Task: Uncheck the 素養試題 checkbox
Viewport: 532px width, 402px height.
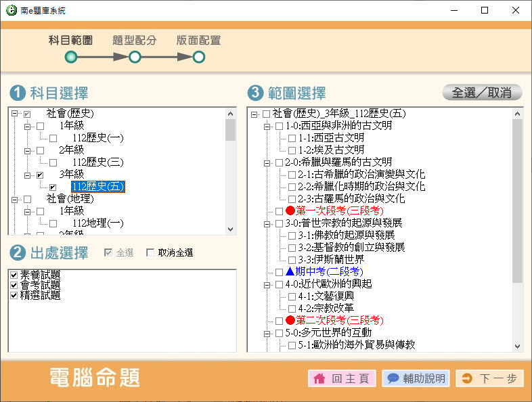Action: point(14,275)
